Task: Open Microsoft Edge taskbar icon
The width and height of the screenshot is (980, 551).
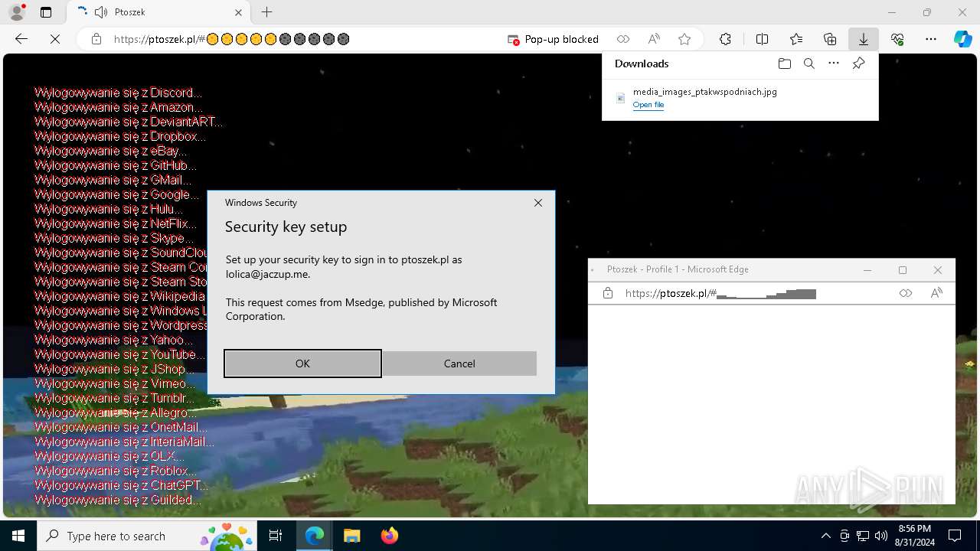Action: pos(315,536)
